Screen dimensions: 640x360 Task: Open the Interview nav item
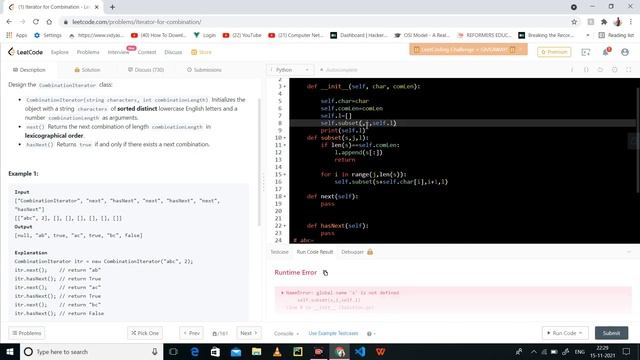tap(118, 52)
